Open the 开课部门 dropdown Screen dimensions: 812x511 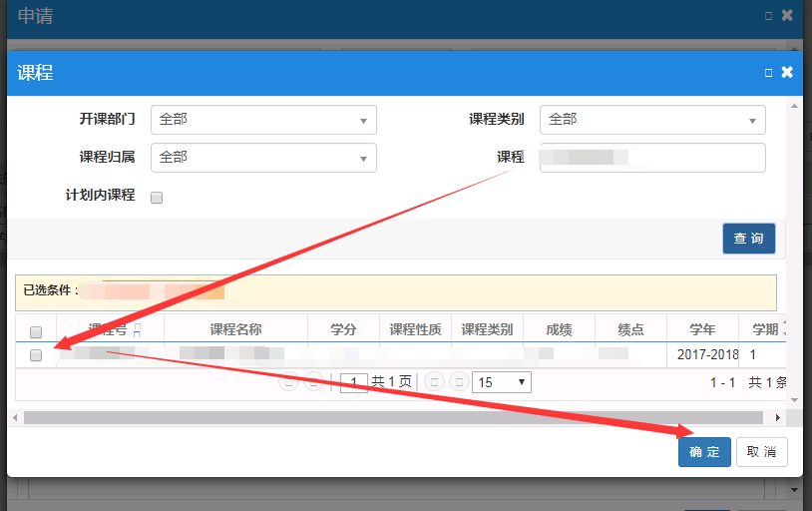[x=263, y=120]
